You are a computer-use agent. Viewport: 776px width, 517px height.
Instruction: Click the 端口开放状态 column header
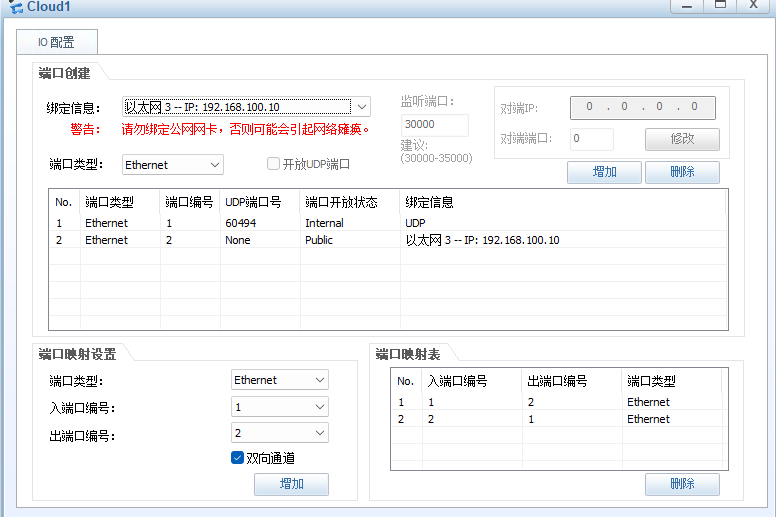(x=350, y=202)
